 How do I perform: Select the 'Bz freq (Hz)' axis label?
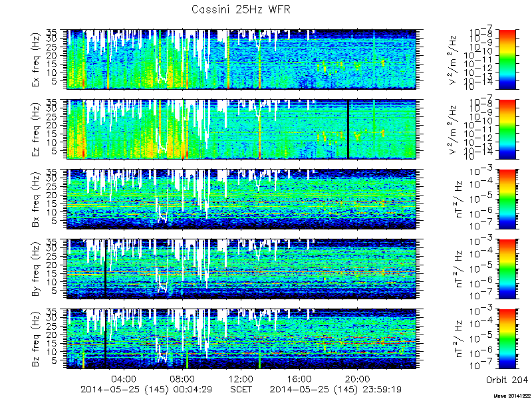point(37,339)
